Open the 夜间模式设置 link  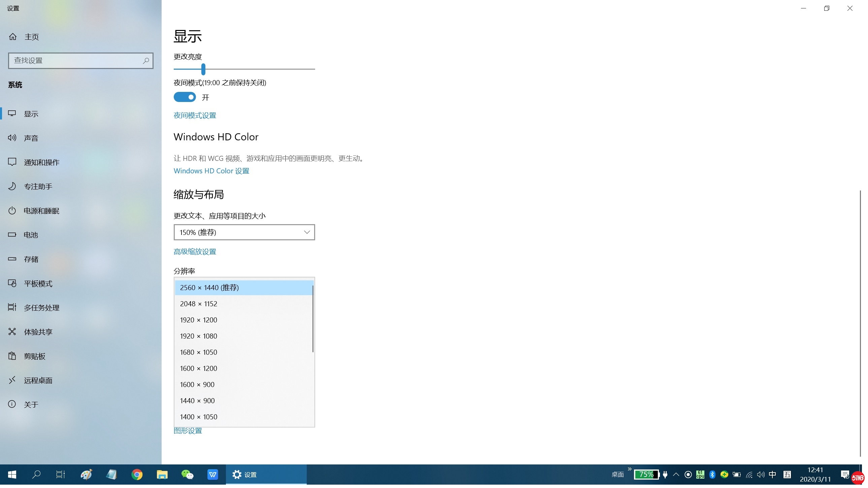pos(195,115)
